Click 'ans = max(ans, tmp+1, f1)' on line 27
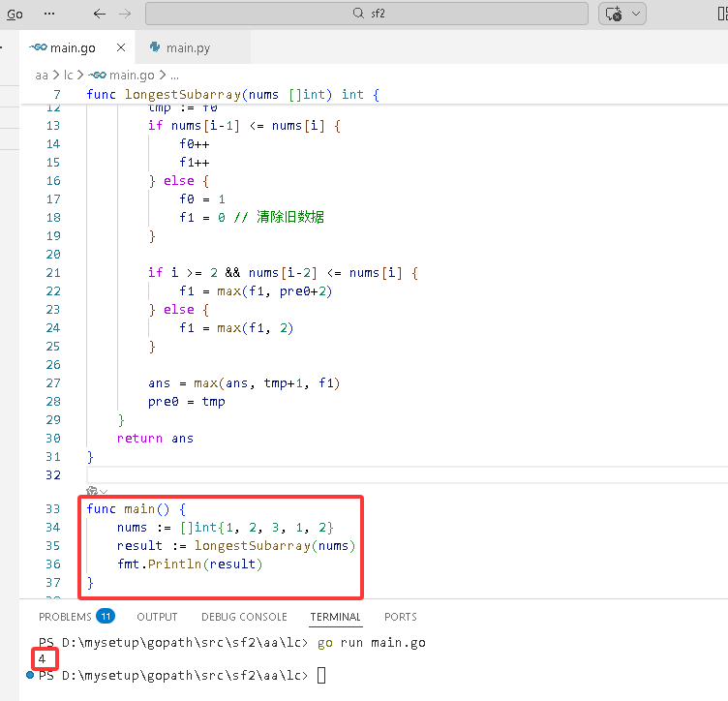728x701 pixels. coord(244,383)
